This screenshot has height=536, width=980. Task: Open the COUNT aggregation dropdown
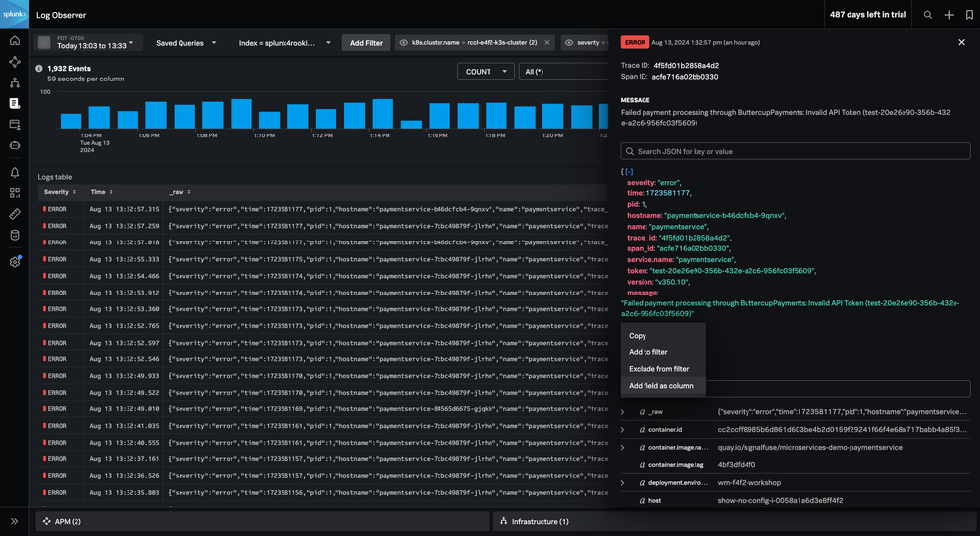[485, 72]
